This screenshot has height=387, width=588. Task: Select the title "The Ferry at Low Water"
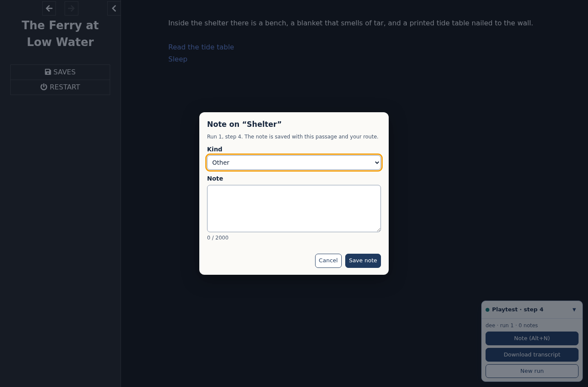pyautogui.click(x=60, y=34)
